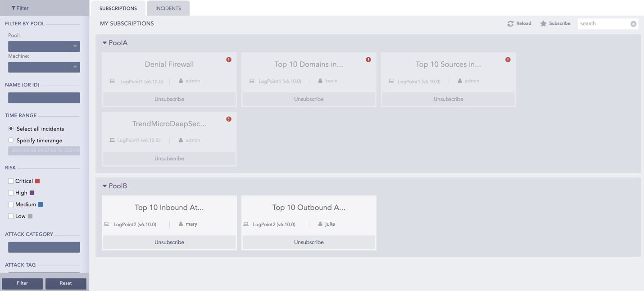Open the Pool dropdown

[x=44, y=46]
